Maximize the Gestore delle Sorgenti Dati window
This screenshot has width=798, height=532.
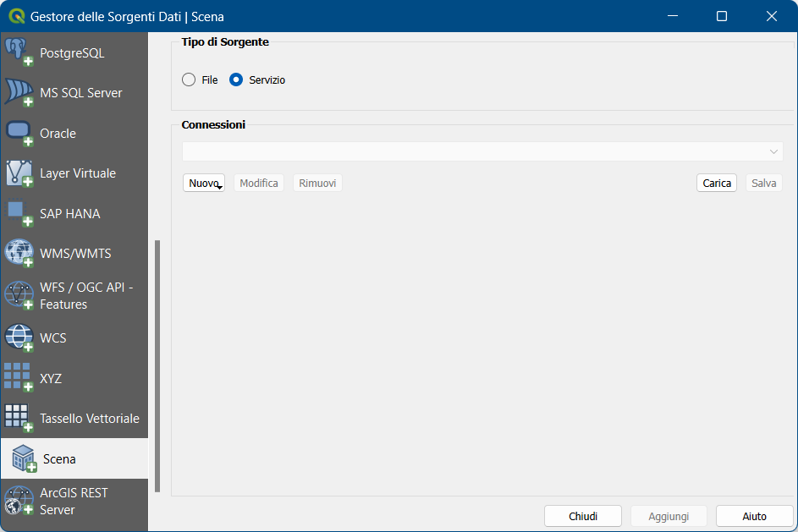[722, 16]
